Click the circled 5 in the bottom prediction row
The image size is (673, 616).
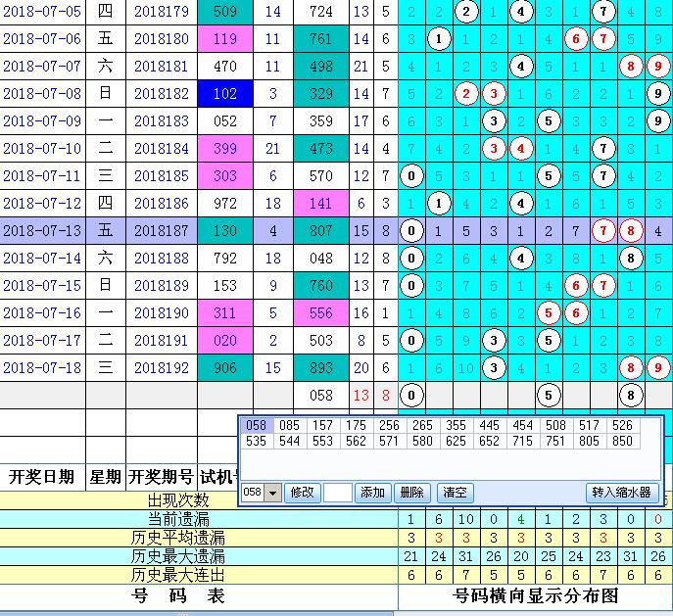(x=550, y=396)
